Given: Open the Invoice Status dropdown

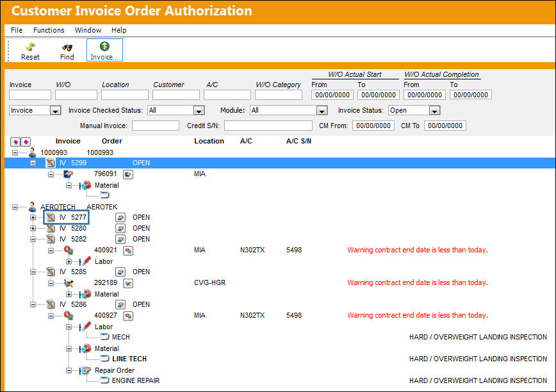Looking at the screenshot, I should coord(434,111).
